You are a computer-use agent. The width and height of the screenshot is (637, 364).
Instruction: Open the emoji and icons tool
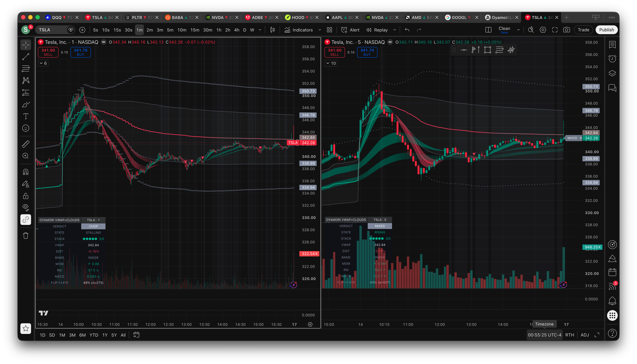(26, 128)
